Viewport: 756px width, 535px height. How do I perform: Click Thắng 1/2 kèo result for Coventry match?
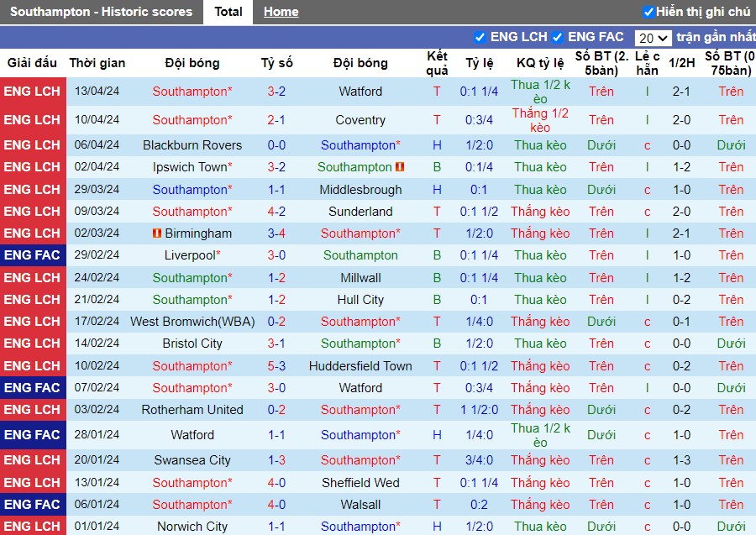coord(540,120)
